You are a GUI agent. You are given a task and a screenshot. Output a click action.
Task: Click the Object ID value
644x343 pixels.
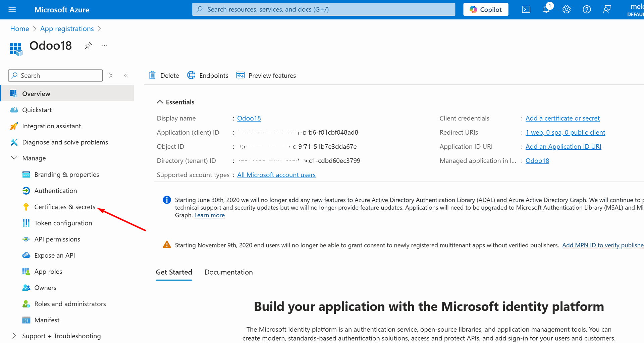[x=297, y=146]
